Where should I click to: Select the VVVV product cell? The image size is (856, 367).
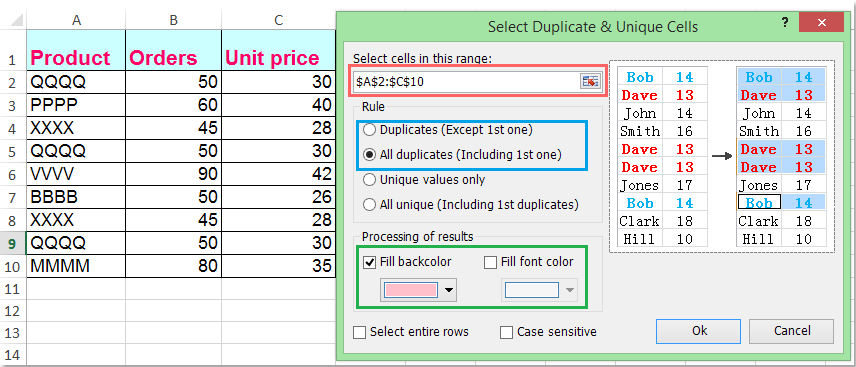click(x=76, y=174)
